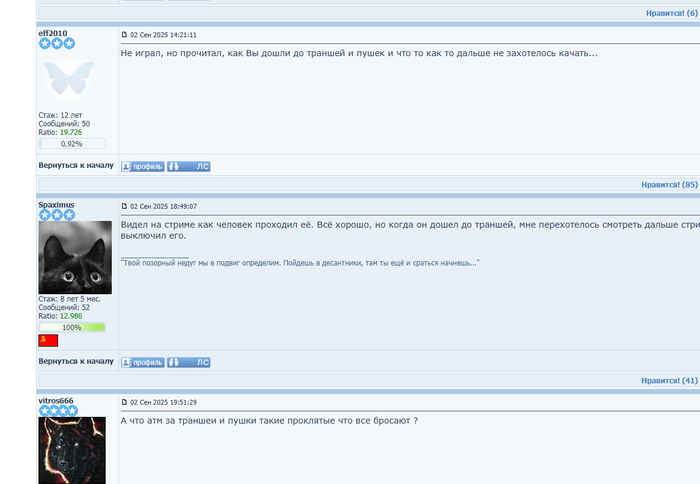Open the post permalink icon for Spaximus's post
The image size is (700, 484).
125,206
